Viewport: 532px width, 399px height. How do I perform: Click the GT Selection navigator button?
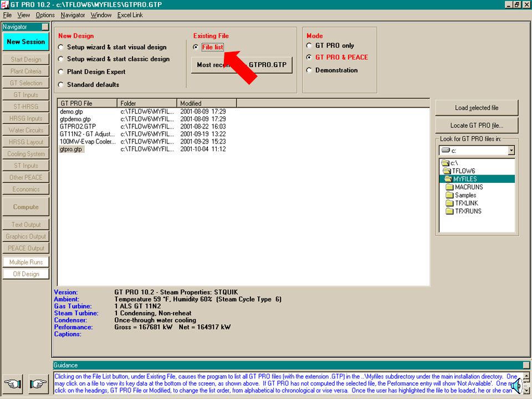26,83
